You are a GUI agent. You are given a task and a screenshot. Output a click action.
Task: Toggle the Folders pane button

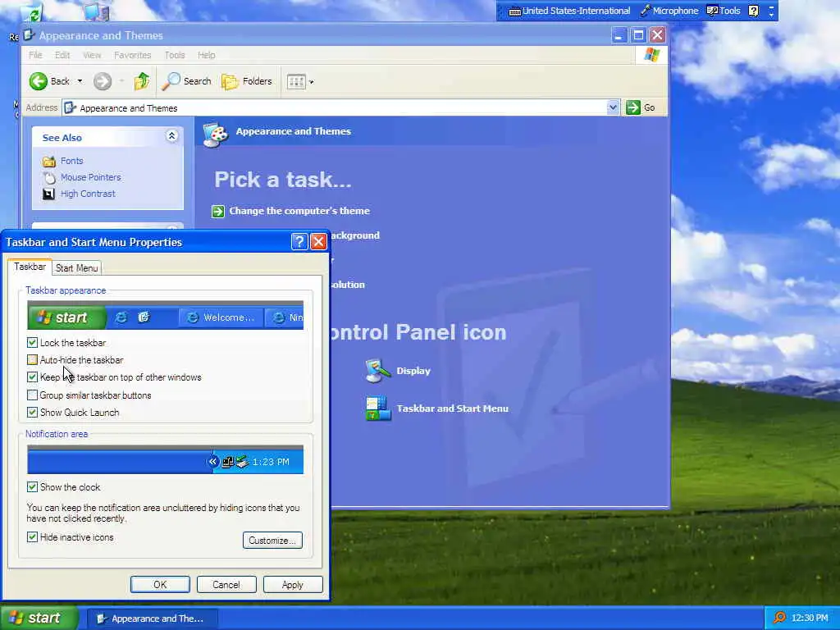tap(247, 81)
